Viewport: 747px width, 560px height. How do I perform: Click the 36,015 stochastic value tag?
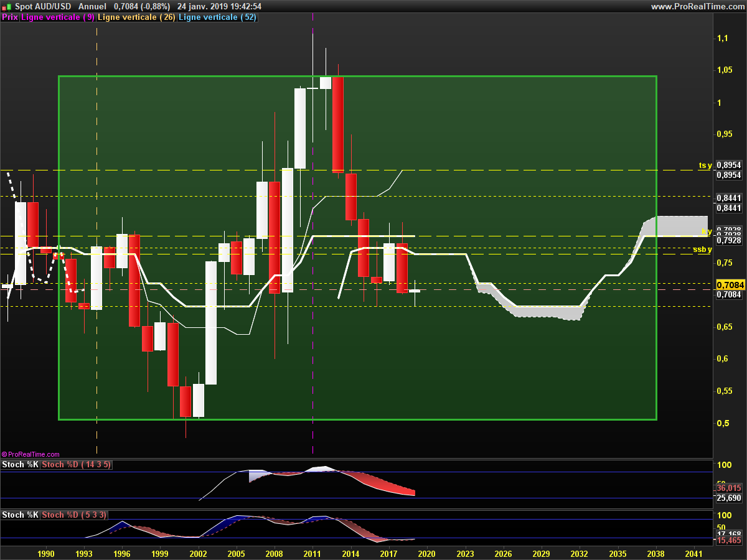(729, 488)
